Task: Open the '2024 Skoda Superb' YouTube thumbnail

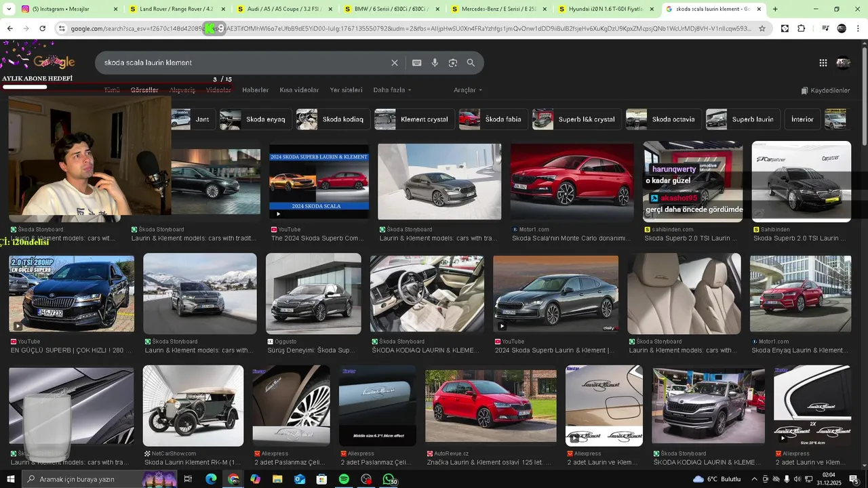Action: [x=319, y=181]
